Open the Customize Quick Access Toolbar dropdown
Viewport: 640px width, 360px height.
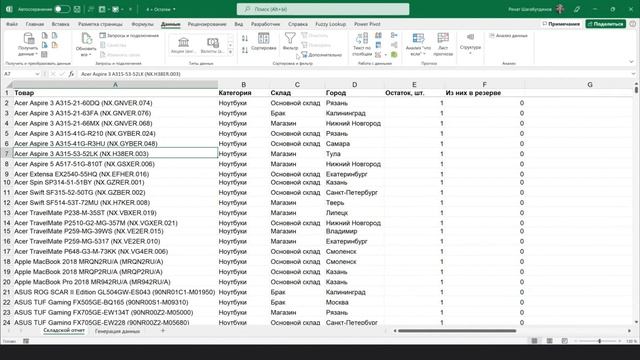[130, 9]
